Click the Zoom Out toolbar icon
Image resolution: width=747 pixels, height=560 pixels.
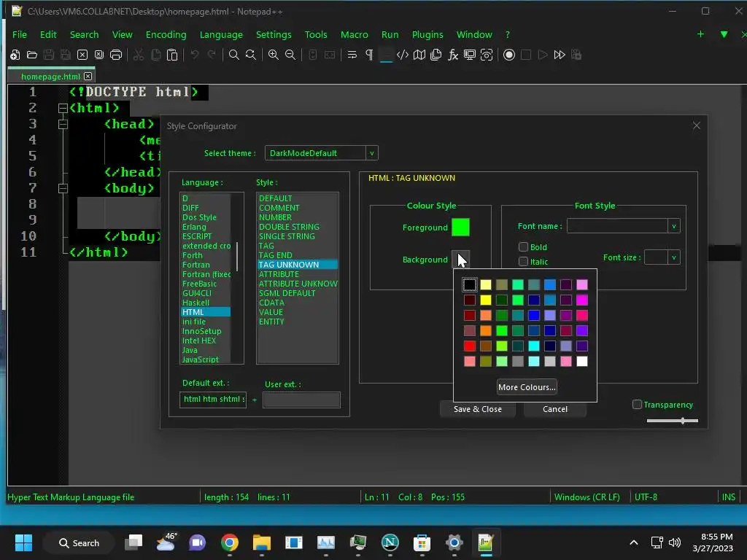[290, 55]
